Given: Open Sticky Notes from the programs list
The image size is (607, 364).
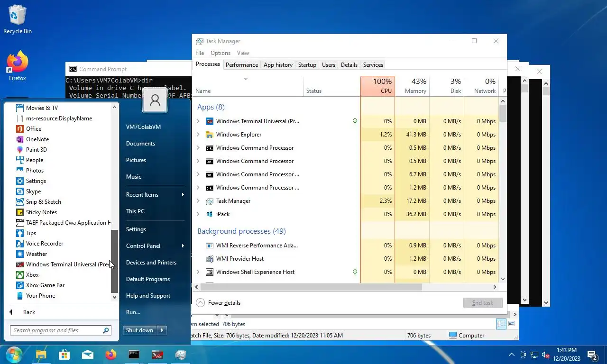Looking at the screenshot, I should coord(41,212).
